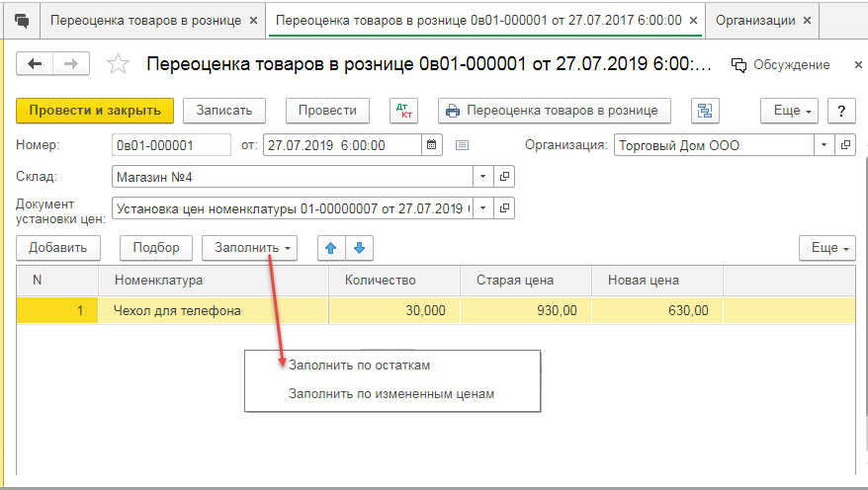Screen dimensions: 868x490
Task: Open the calendar date picker icon
Action: (431, 145)
